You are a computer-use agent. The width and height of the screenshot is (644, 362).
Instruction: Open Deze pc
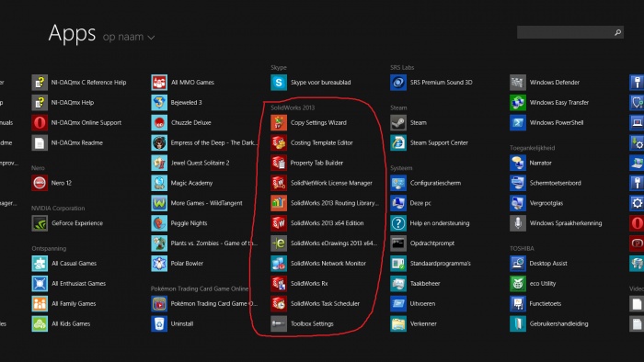(411, 203)
